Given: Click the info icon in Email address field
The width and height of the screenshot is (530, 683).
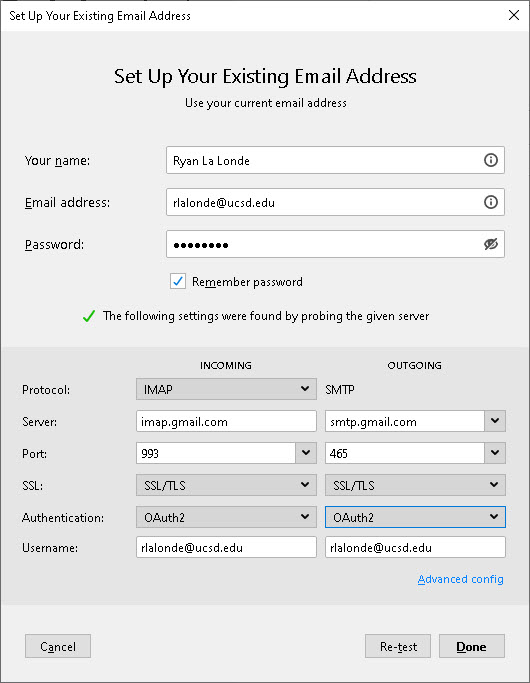Looking at the screenshot, I should pos(491,202).
